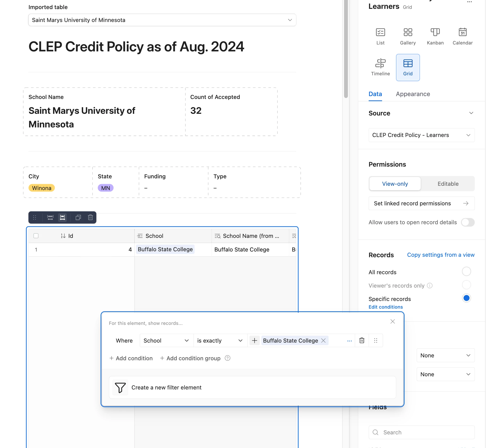
Task: Click the CLEP Credit Policy page title
Action: click(136, 46)
